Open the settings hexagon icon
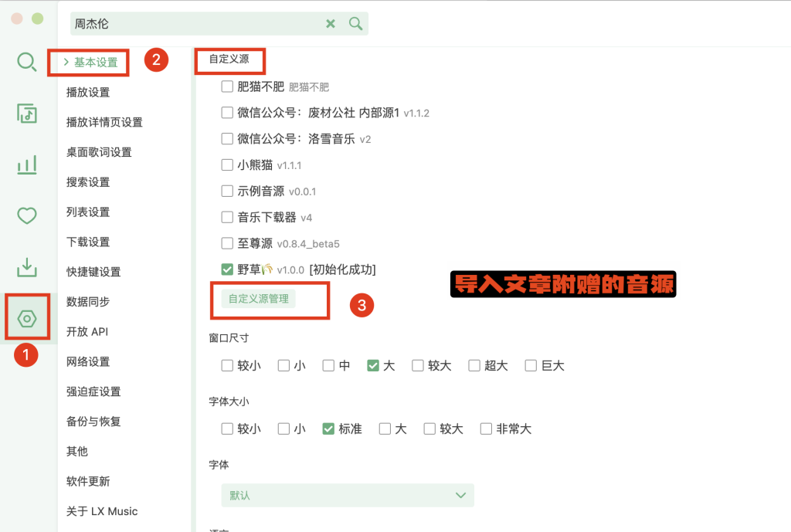This screenshot has height=532, width=791. [x=27, y=319]
